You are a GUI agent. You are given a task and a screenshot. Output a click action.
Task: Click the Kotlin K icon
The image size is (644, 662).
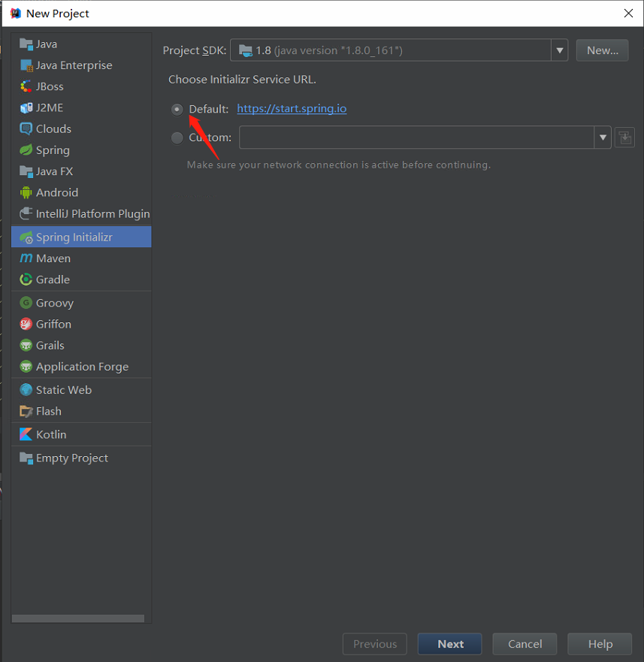tap(26, 434)
